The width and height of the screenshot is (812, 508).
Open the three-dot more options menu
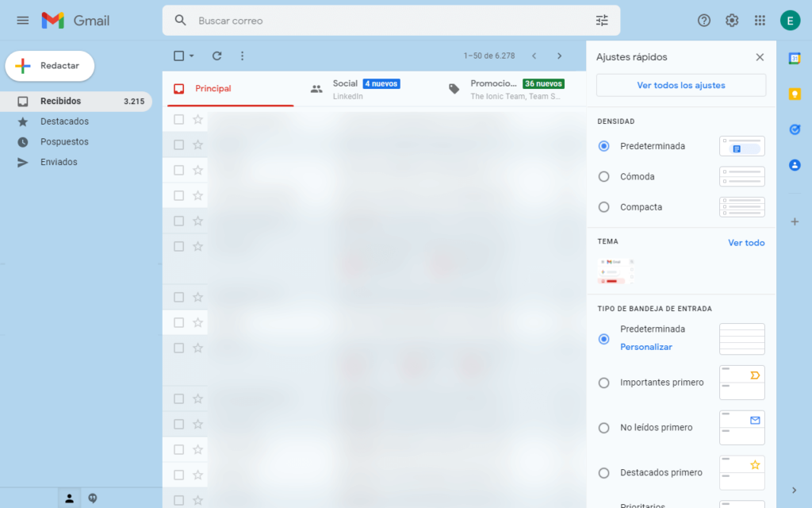tap(243, 56)
